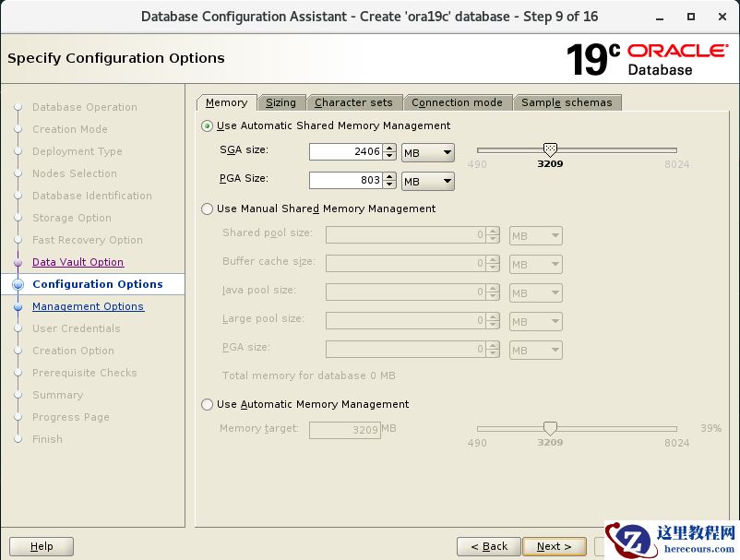Go to Data Vault Option step
Viewport: 740px width, 560px height.
[78, 262]
